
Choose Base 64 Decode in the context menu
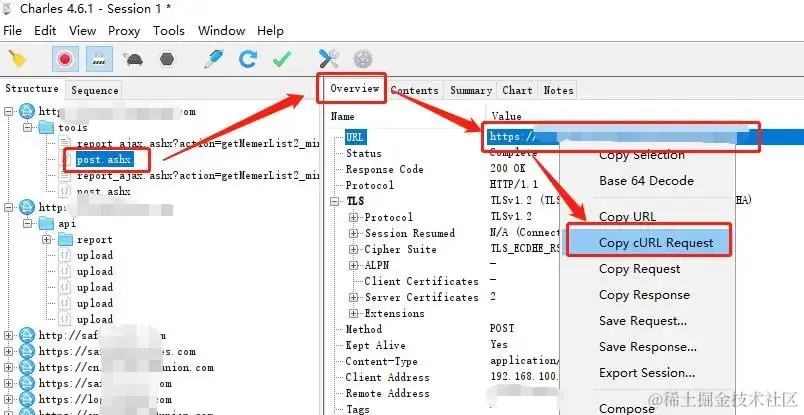(648, 181)
